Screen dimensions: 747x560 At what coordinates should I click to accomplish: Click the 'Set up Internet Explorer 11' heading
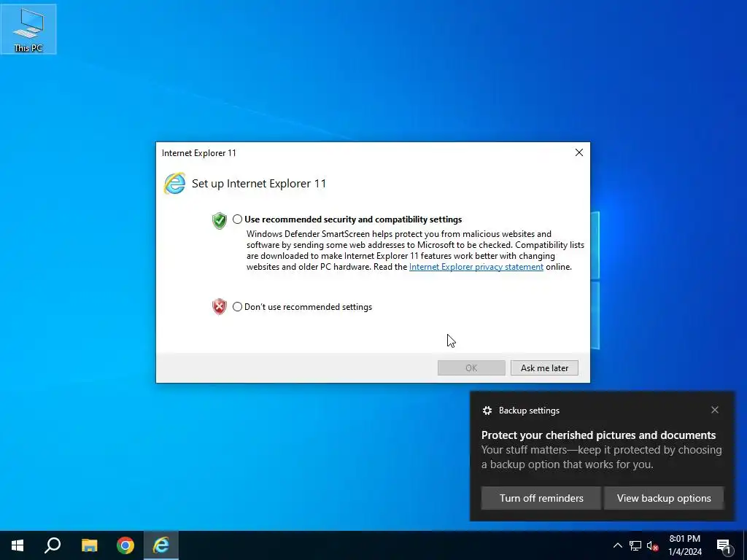(259, 184)
